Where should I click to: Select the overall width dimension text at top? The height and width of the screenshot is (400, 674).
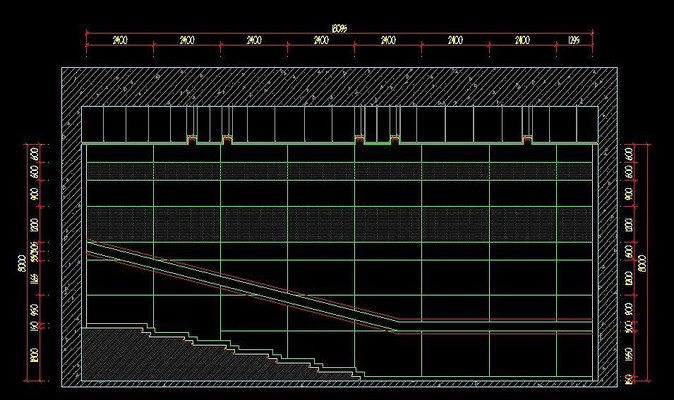pos(339,29)
